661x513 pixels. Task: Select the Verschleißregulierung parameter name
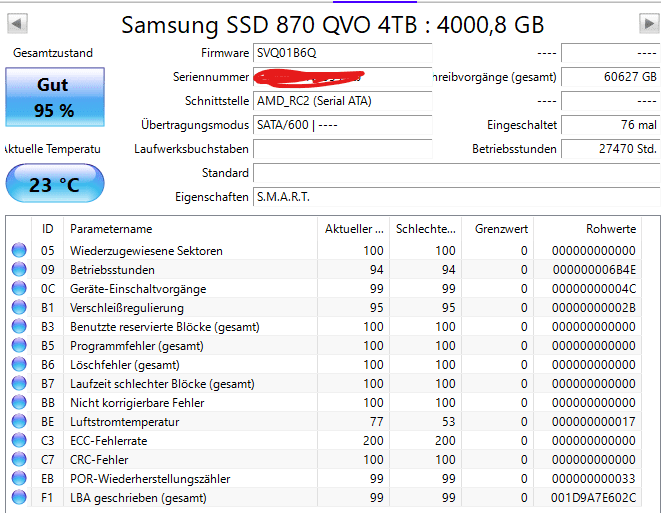pyautogui.click(x=127, y=308)
